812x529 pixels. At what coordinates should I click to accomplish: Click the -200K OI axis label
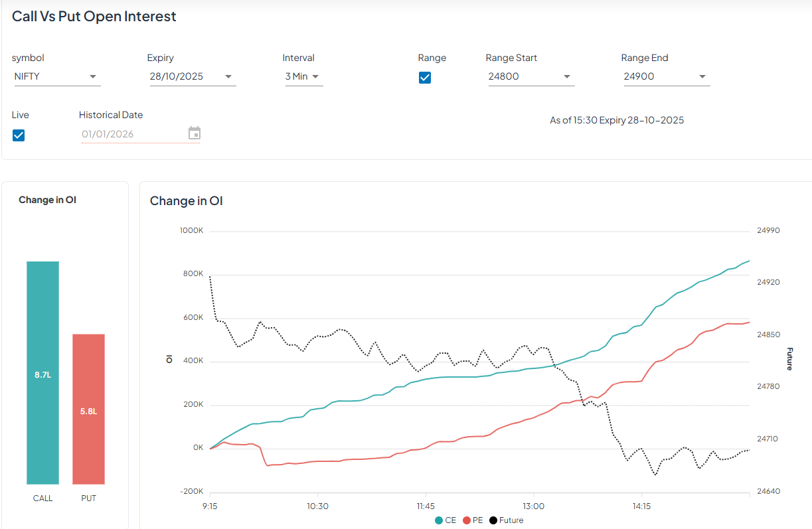pyautogui.click(x=191, y=492)
